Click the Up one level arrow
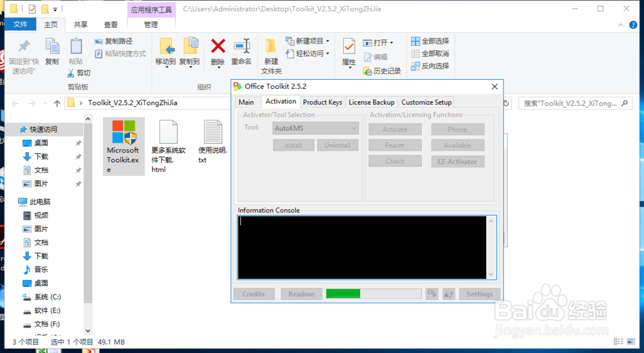The width and height of the screenshot is (644, 353). tap(57, 103)
